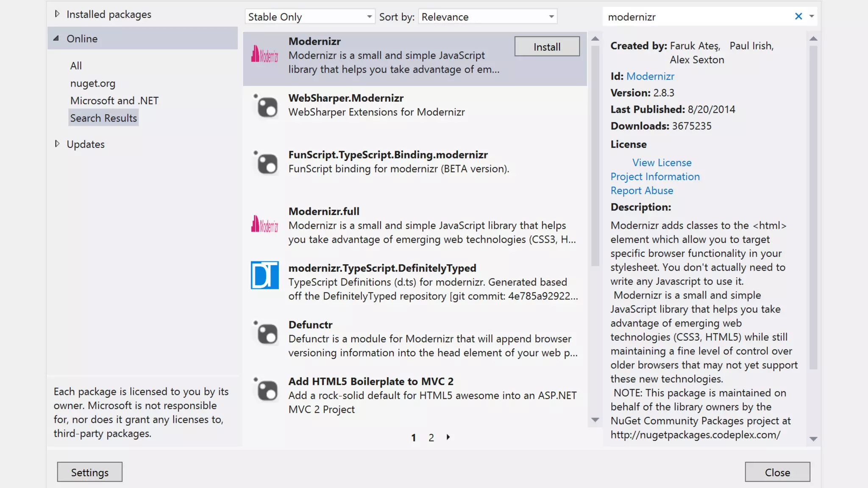Screen dimensions: 868x488
Task: Select Add HTML5 Boilerplate to MVC 2 title
Action: pos(371,382)
